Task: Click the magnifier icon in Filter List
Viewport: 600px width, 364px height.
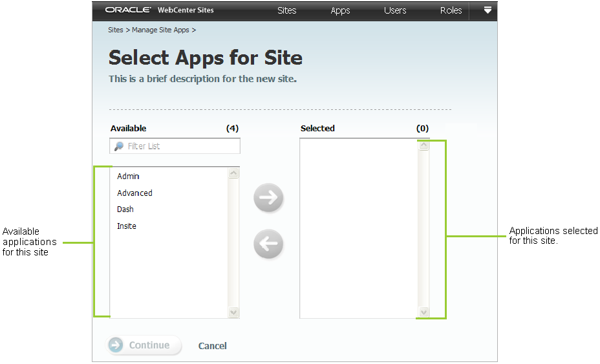Action: (119, 146)
